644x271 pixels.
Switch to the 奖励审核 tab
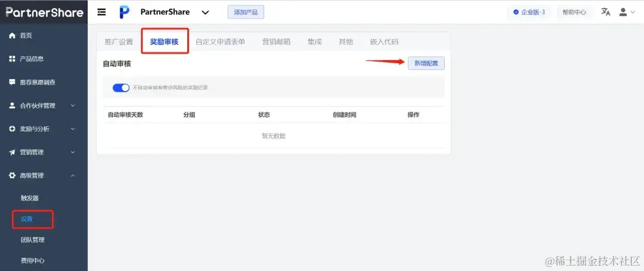[165, 42]
